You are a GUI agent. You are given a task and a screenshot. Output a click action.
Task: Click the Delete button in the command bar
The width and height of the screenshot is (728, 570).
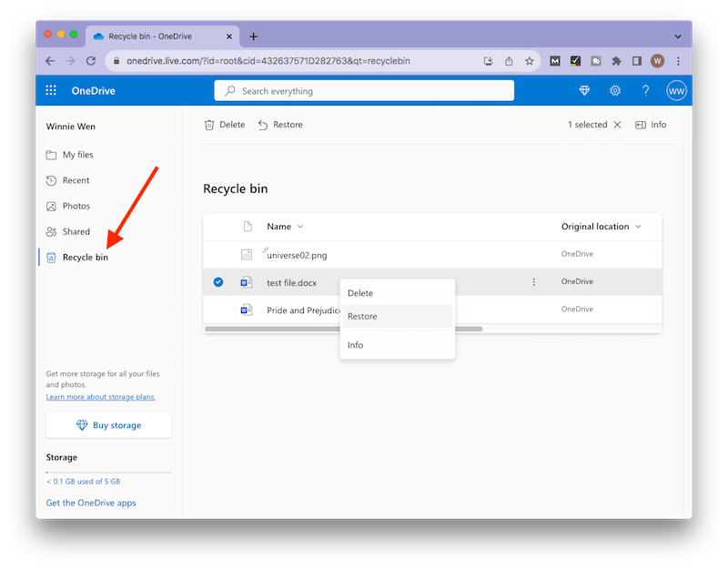pos(225,125)
